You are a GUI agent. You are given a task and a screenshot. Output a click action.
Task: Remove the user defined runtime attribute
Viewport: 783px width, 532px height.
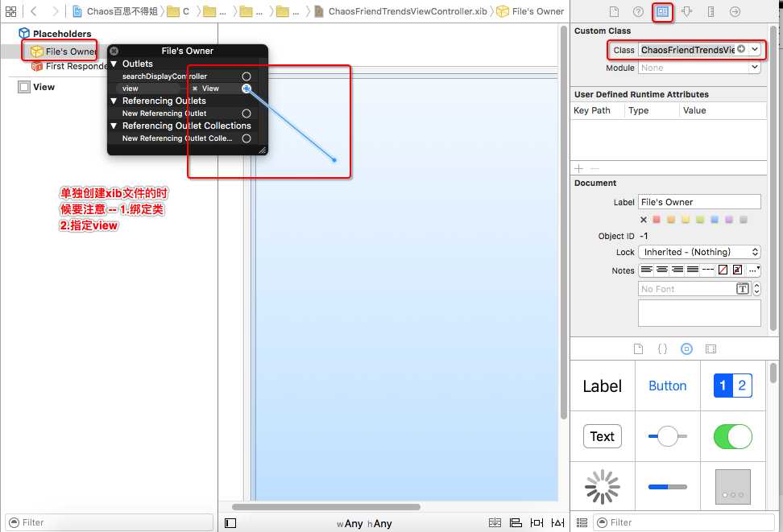coord(594,169)
